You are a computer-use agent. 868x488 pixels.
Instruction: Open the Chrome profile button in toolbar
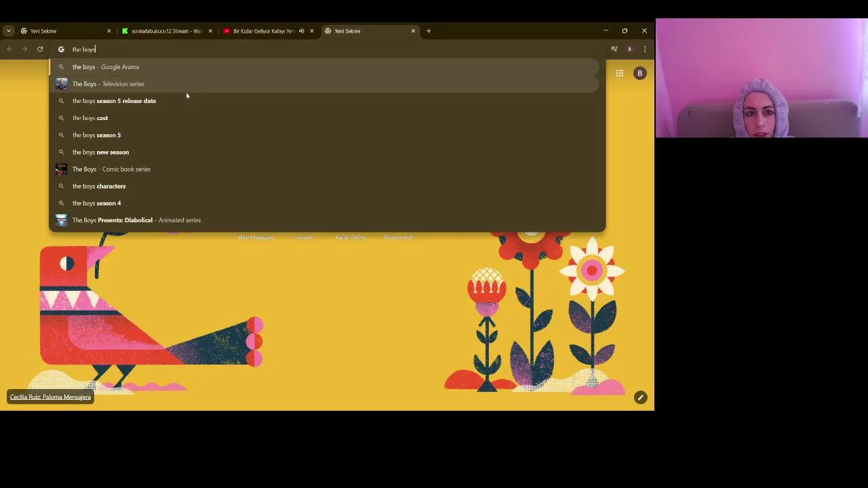[629, 49]
